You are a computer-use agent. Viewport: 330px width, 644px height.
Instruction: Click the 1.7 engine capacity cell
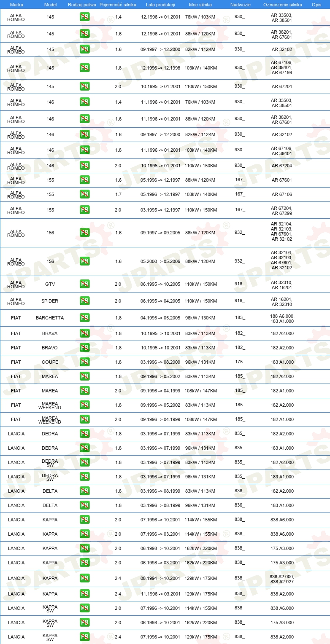coord(118,194)
